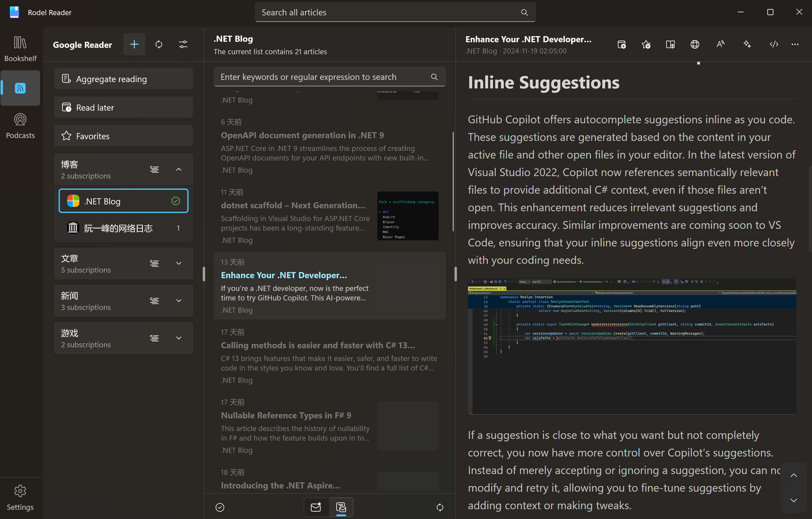Click the article date 2024-11-19 02:05:00
The image size is (812, 519).
tap(535, 51)
